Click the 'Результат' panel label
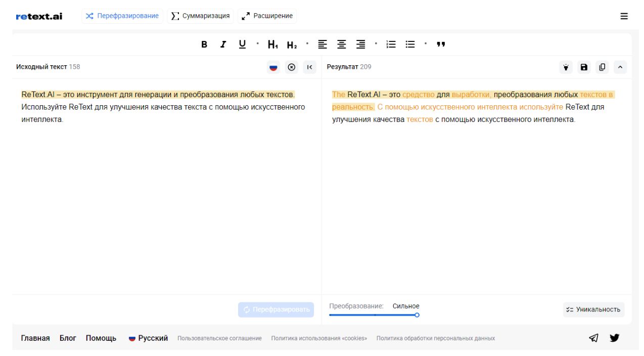644x356 pixels. [x=343, y=67]
